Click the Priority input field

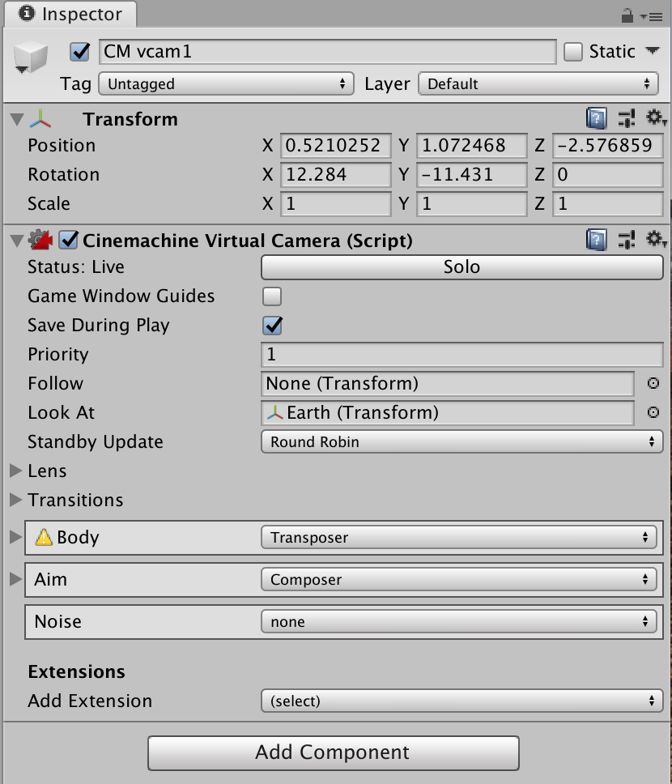click(462, 355)
